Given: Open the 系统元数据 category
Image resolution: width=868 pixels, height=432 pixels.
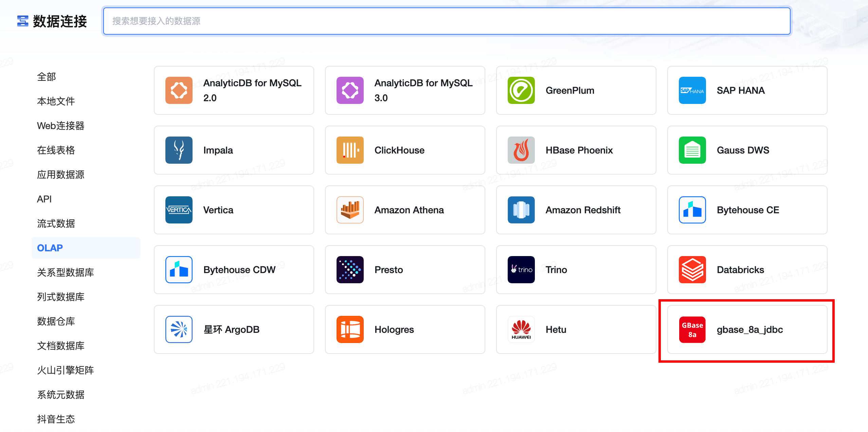Looking at the screenshot, I should [86, 395].
